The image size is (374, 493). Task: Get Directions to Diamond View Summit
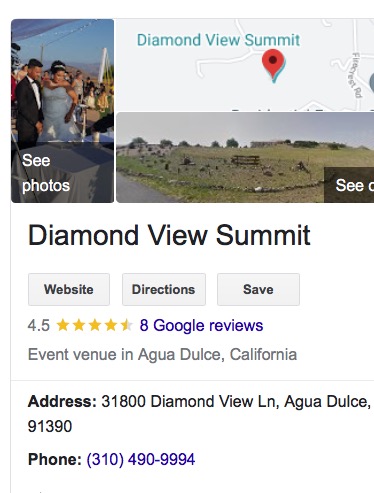pos(164,289)
